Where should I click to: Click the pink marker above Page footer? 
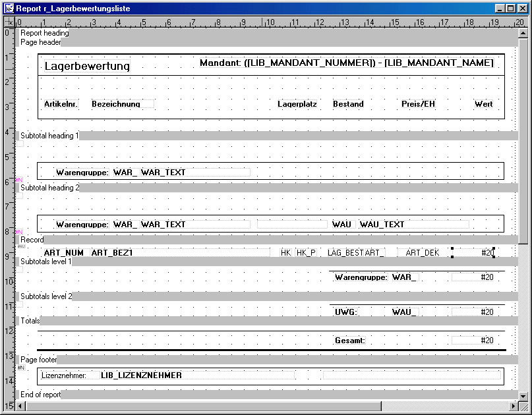(20, 368)
